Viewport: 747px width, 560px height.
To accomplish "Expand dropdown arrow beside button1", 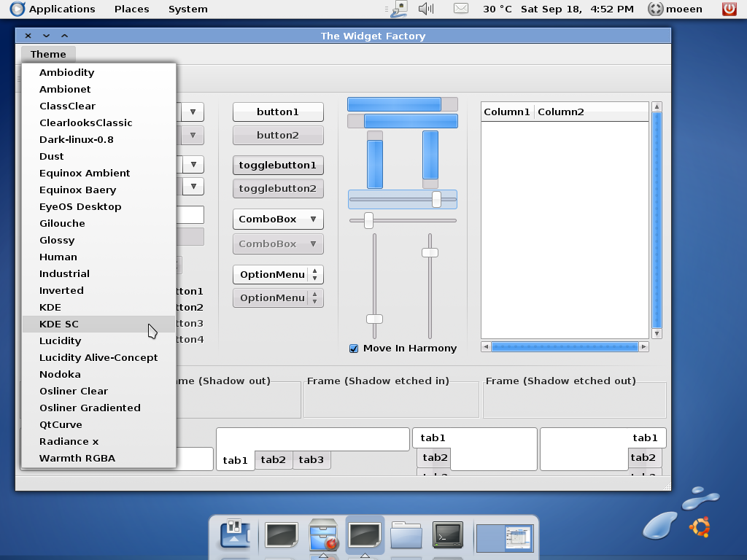I will coord(193,112).
